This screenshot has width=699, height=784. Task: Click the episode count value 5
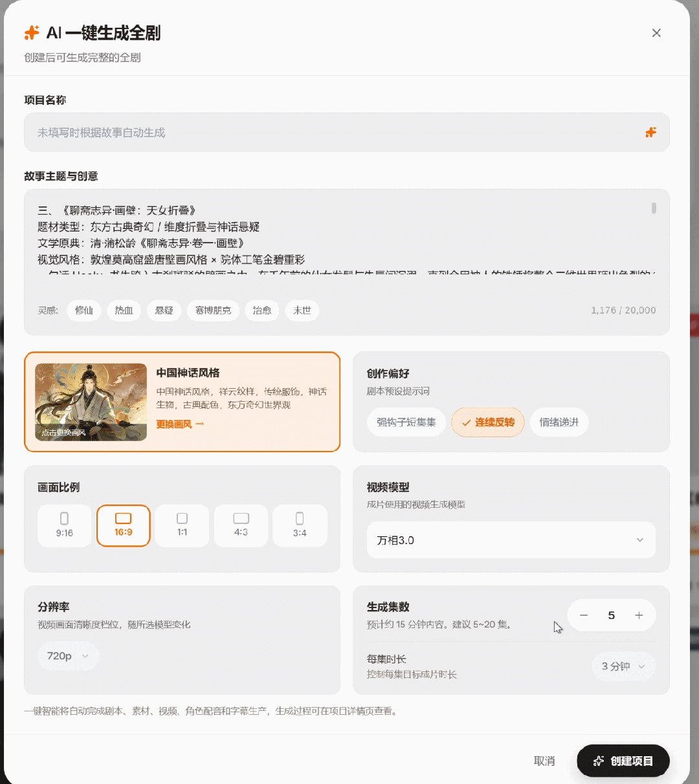point(612,616)
